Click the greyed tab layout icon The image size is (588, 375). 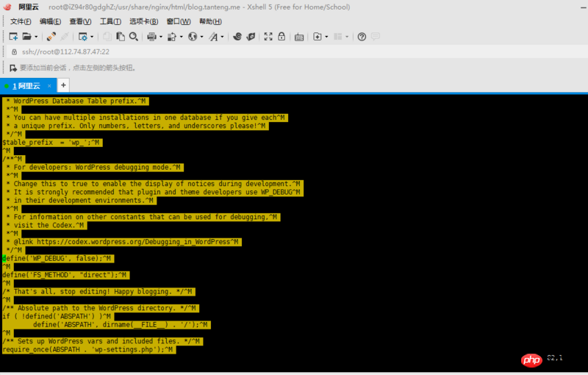[337, 36]
